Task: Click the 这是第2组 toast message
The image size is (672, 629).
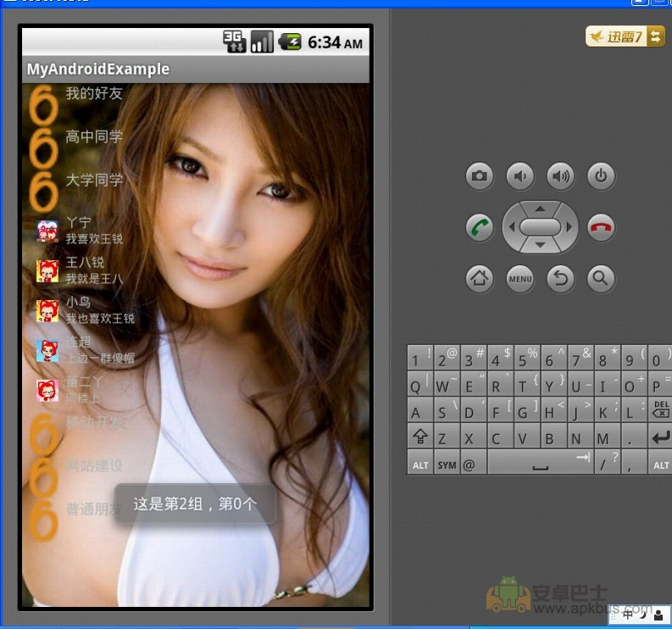Action: [195, 504]
